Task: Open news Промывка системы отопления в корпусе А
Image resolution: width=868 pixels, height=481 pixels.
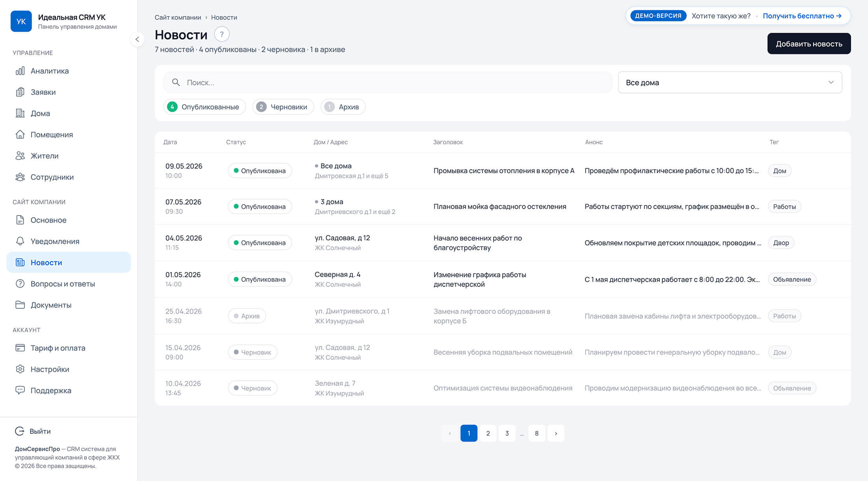Action: tap(504, 171)
